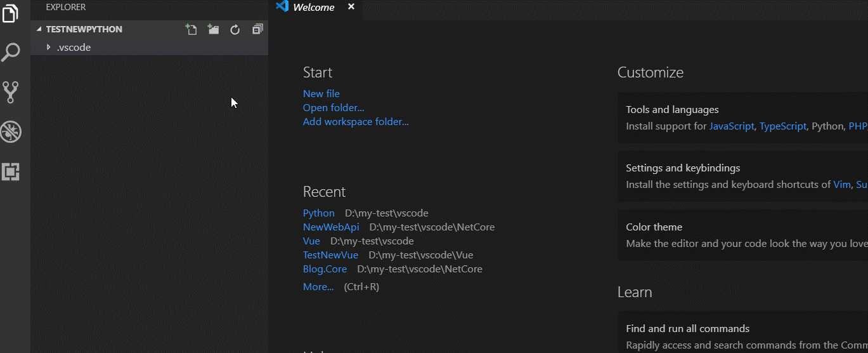Click the New file link
The width and height of the screenshot is (868, 353).
(x=321, y=93)
